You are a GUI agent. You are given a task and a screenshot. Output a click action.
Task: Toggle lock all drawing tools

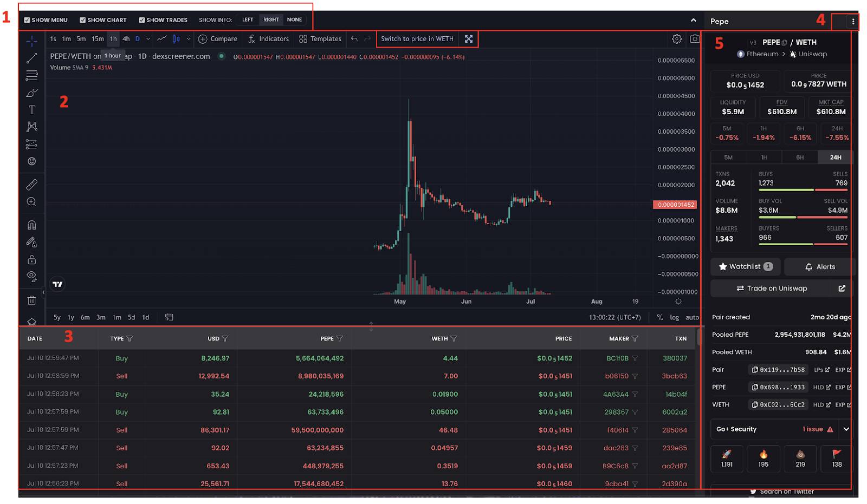(32, 260)
